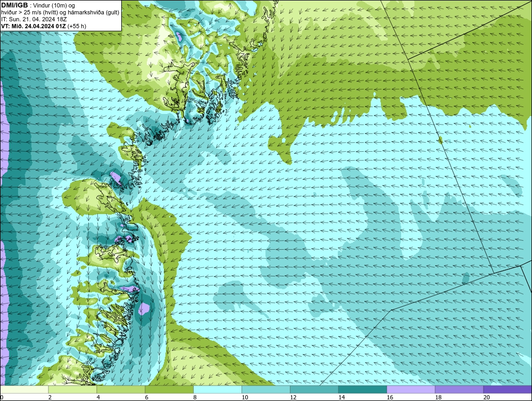Click the light teal 10–12 m/s legend swatch
The width and height of the screenshot is (532, 401).
266,389
